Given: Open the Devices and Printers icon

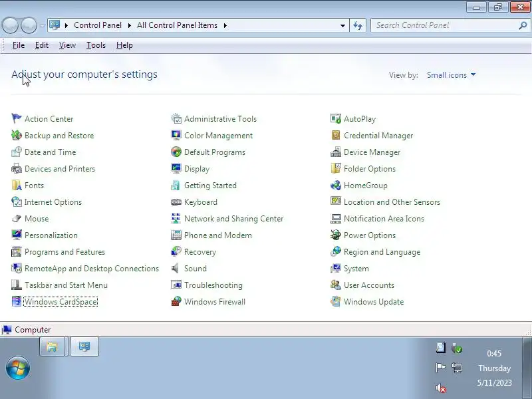Looking at the screenshot, I should click(16, 169).
